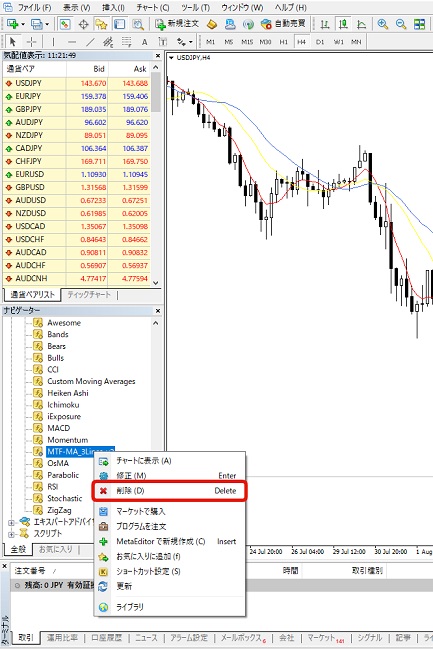
Task: Open the チャート (C) menu
Action: 153,7
